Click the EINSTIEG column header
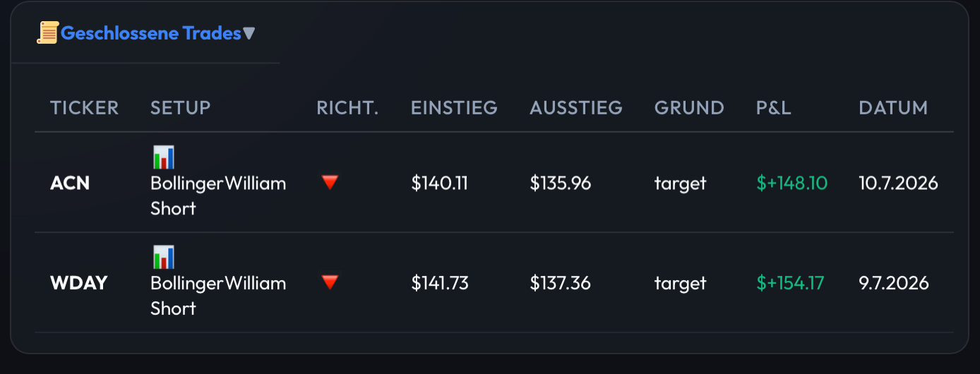This screenshot has height=374, width=980. coord(454,108)
